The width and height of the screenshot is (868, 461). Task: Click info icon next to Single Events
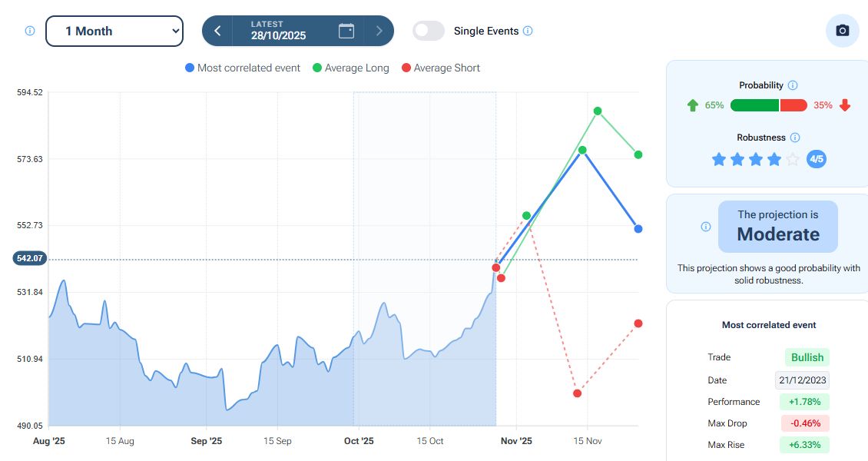pos(528,31)
